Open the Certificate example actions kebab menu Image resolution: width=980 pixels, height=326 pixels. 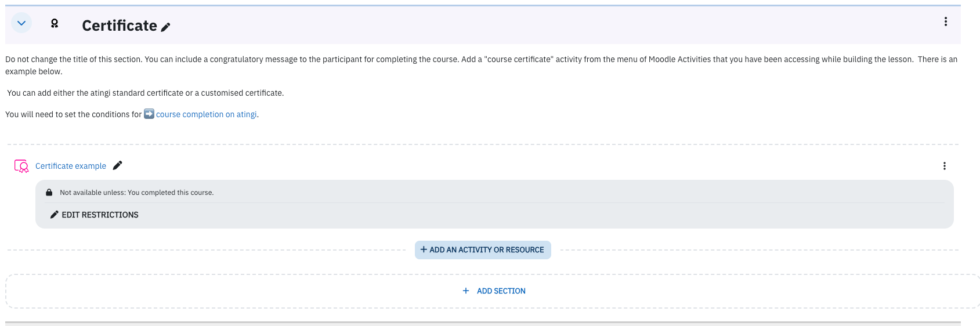pos(945,166)
